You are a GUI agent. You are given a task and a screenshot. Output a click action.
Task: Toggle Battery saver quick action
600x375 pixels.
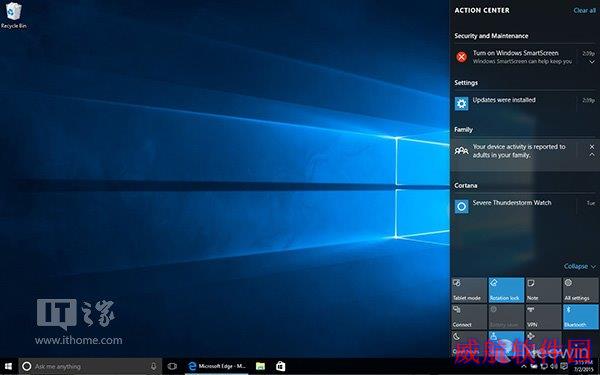[506, 317]
